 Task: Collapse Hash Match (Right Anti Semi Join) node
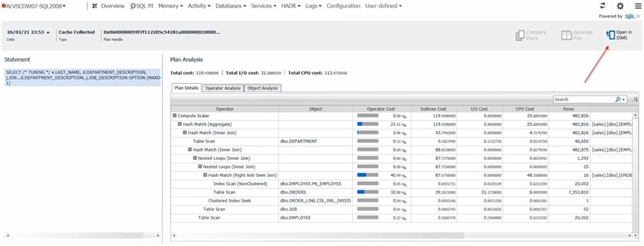tap(205, 175)
